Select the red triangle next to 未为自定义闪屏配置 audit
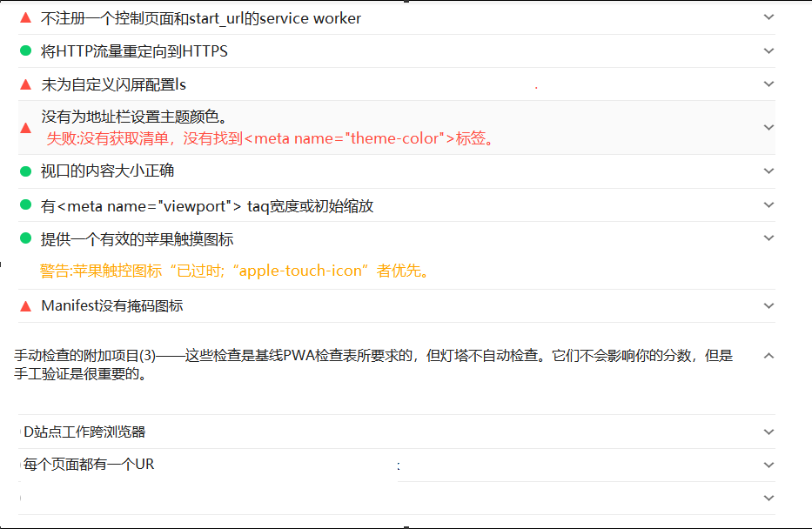 24,84
